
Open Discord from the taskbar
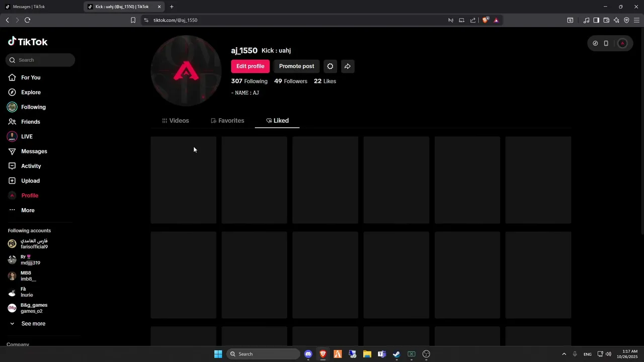click(308, 354)
